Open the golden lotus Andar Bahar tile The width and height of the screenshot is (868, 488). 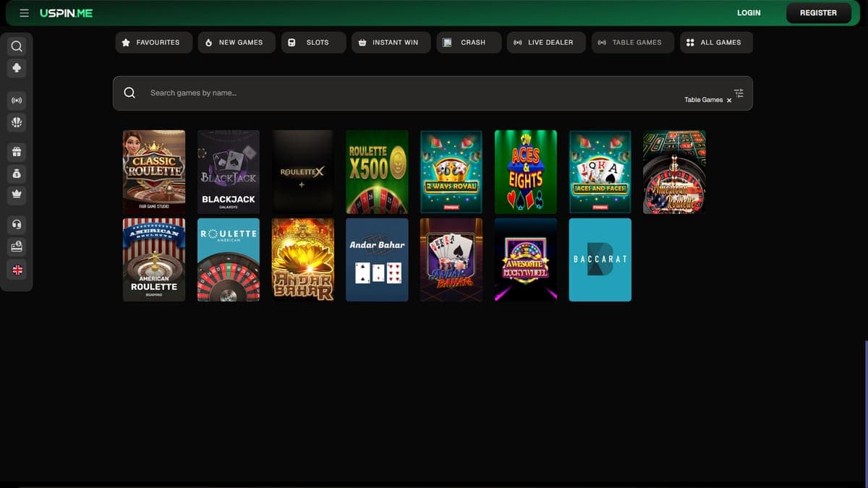[x=302, y=260]
